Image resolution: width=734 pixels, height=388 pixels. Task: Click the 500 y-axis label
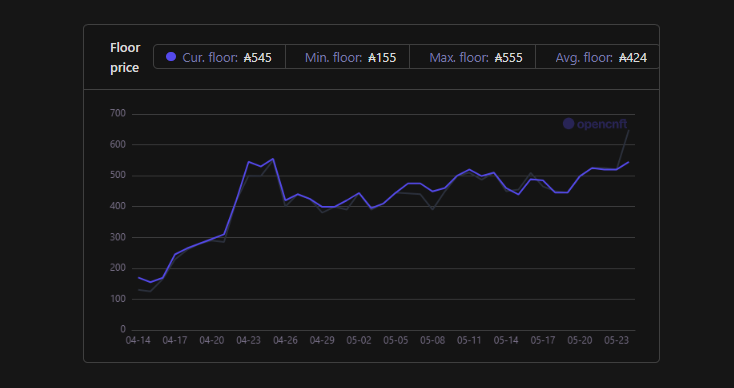coord(117,176)
